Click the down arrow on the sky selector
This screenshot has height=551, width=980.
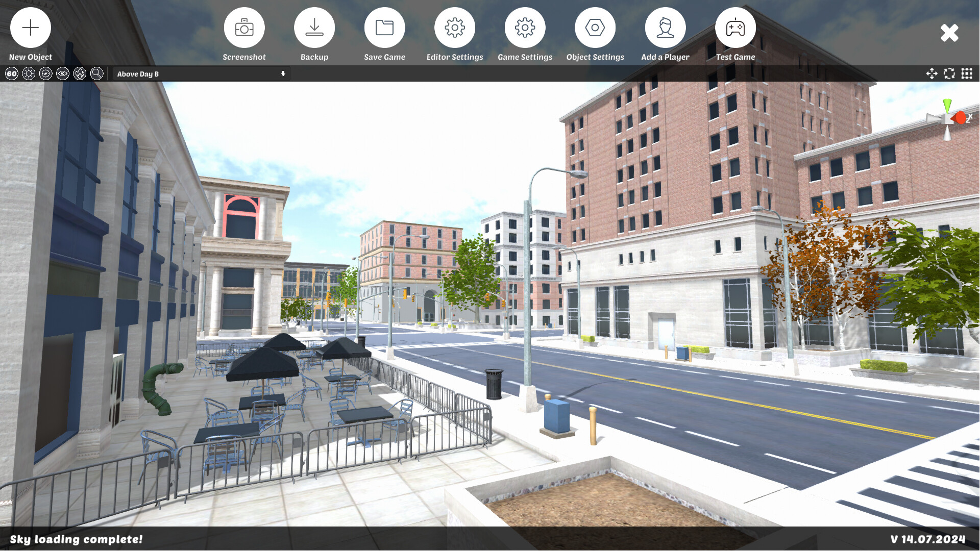click(283, 74)
